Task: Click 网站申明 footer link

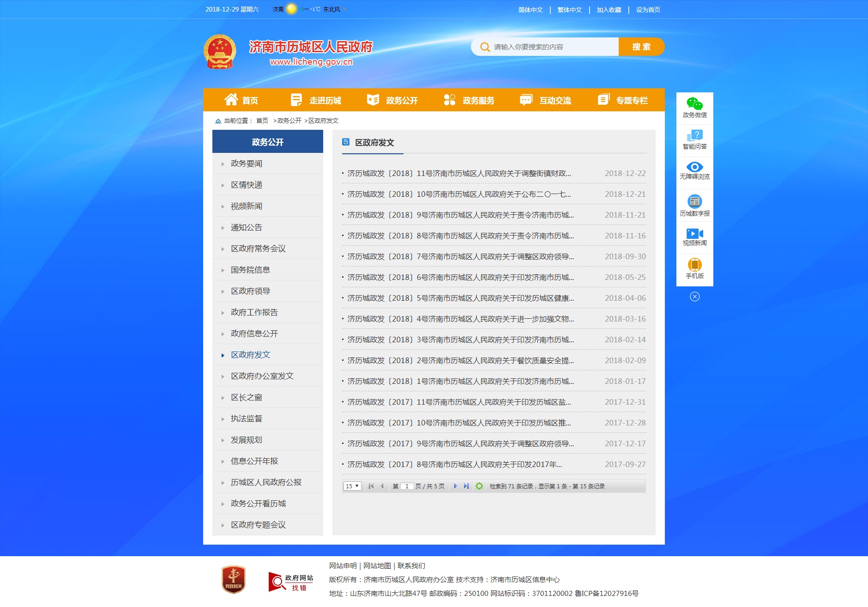Action: click(x=343, y=566)
